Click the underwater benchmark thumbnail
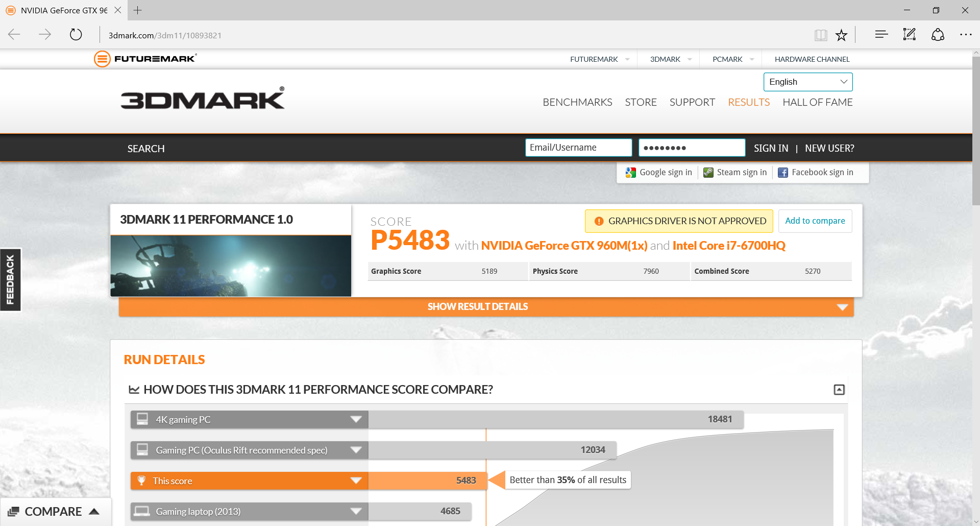 click(x=231, y=266)
